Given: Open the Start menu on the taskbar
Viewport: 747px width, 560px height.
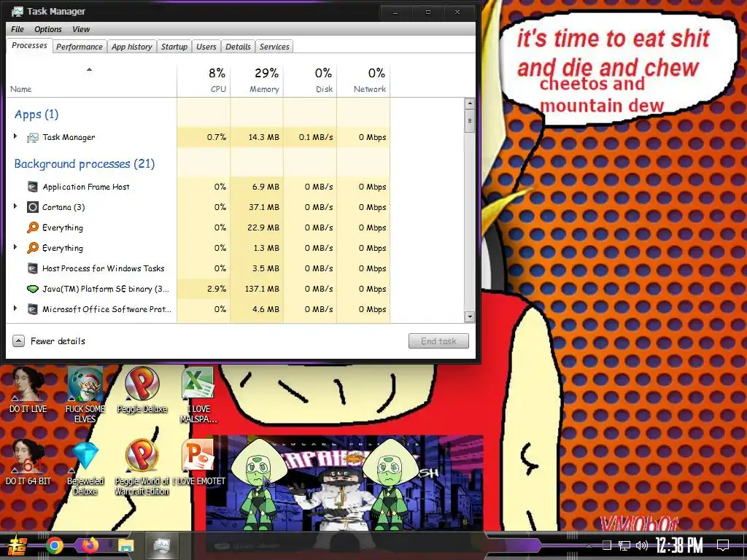Looking at the screenshot, I should [18, 545].
